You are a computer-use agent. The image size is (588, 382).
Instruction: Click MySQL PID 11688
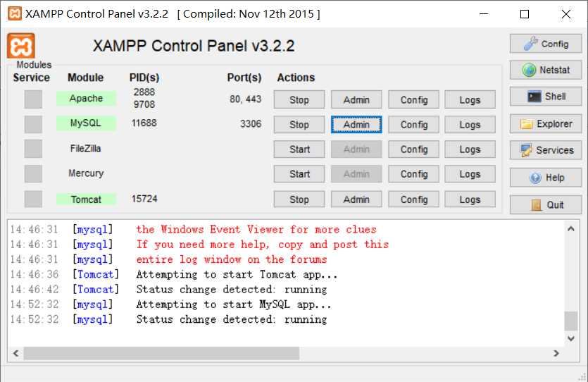[x=144, y=123]
